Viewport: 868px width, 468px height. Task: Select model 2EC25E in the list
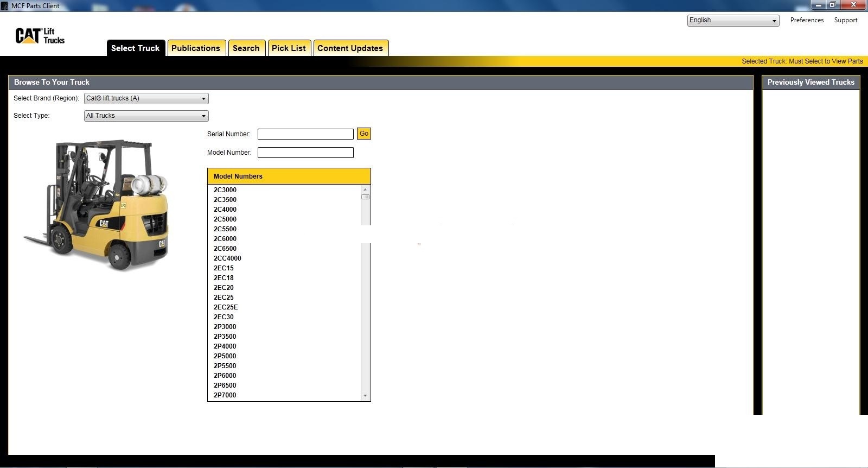(226, 307)
